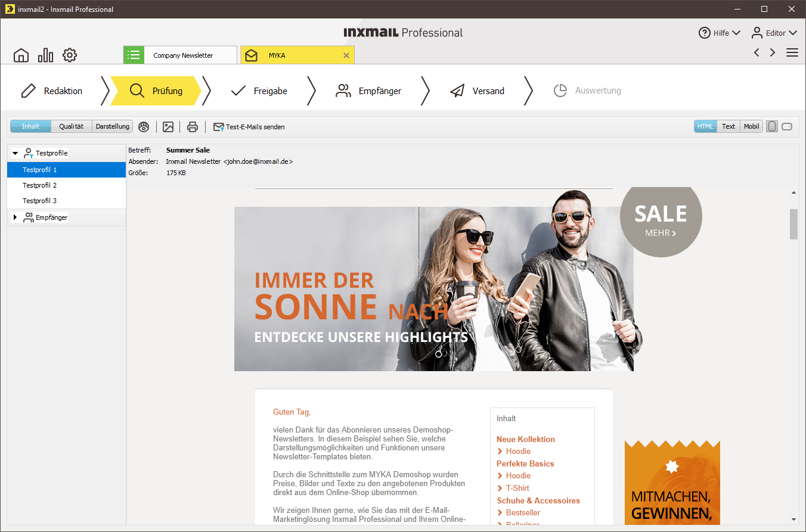The width and height of the screenshot is (806, 532).
Task: Close the MYKA tab
Action: tap(346, 55)
